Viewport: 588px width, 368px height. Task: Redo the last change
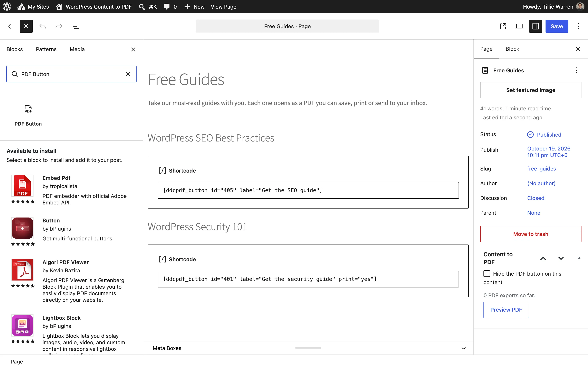59,26
